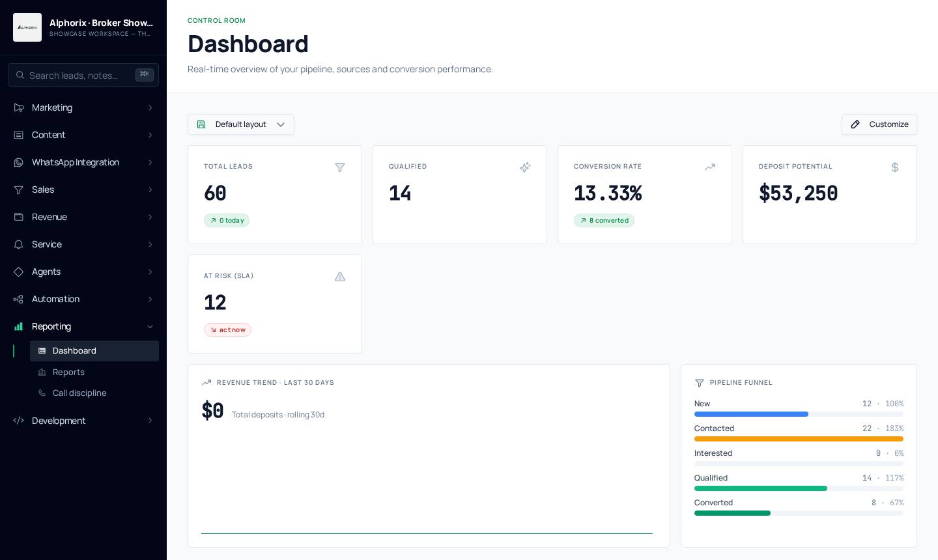Open the Call discipline menu item
The height and width of the screenshot is (560, 938).
[94, 393]
